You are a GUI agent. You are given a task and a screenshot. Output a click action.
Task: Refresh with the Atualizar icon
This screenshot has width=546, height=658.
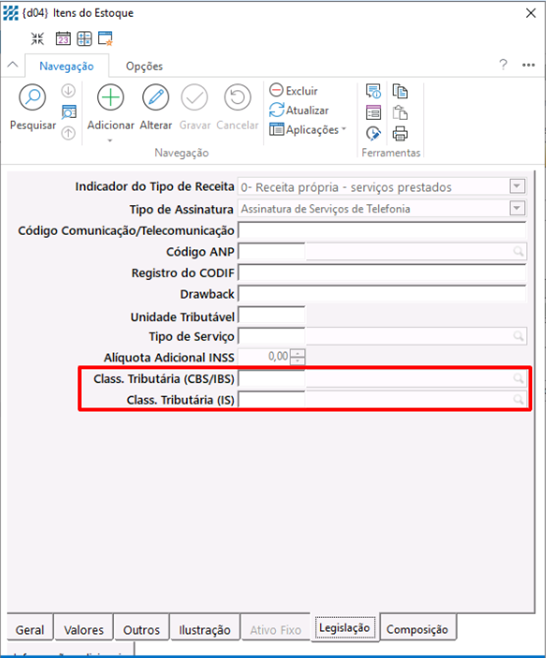coord(277,110)
